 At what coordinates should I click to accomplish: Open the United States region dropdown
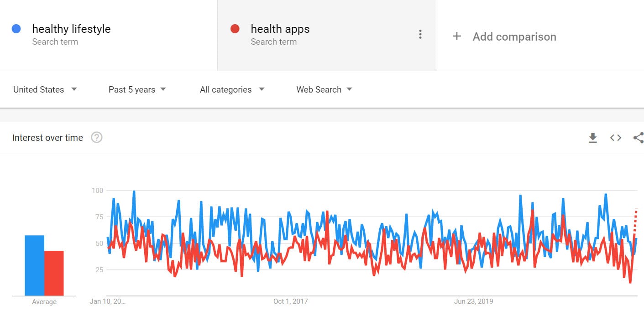[45, 89]
